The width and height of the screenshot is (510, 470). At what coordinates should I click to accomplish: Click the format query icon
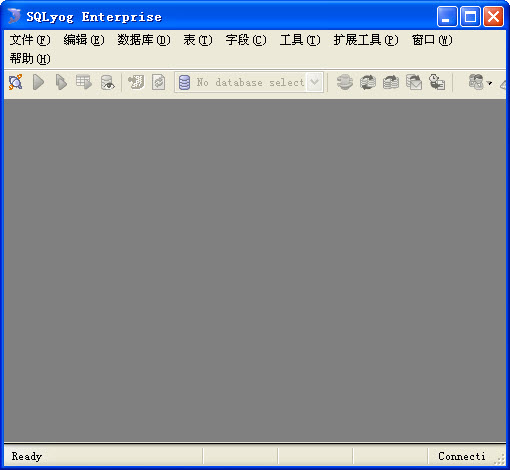(136, 82)
